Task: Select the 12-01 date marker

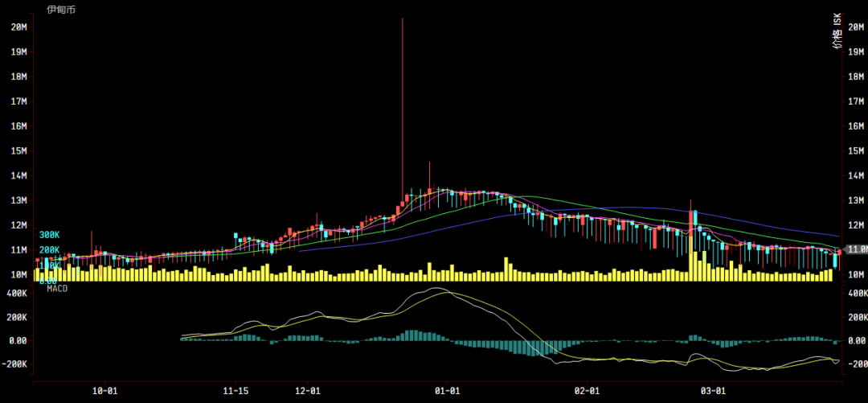Action: coord(309,391)
